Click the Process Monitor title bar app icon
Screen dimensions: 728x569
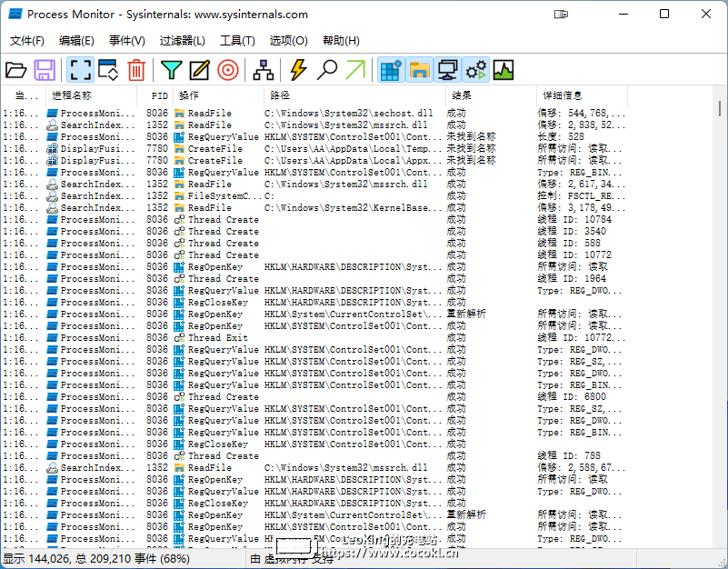(x=15, y=15)
